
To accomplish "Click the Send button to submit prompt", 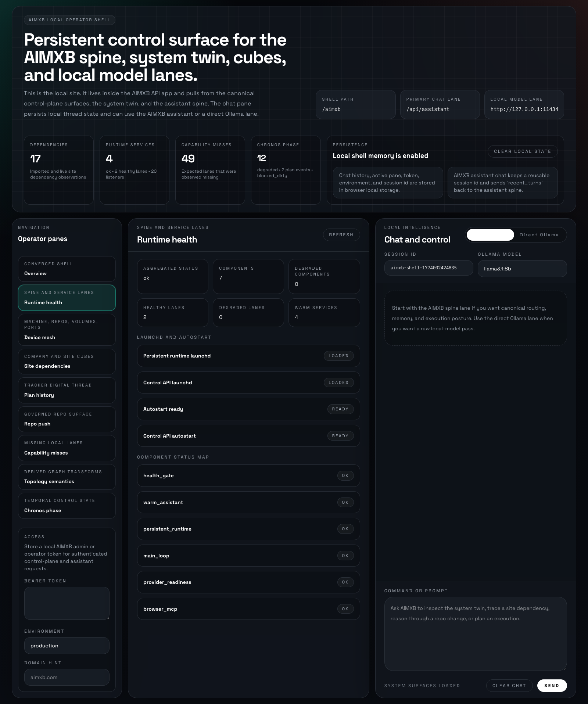I will click(x=552, y=686).
